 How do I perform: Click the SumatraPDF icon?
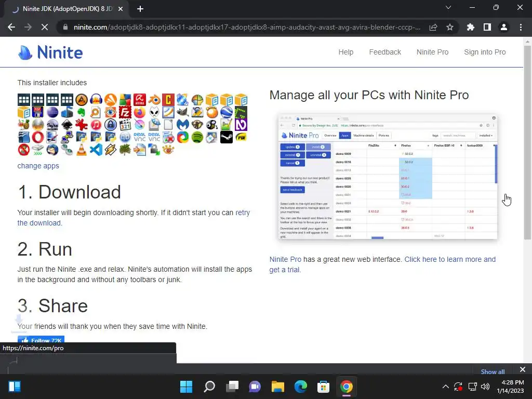(241, 137)
